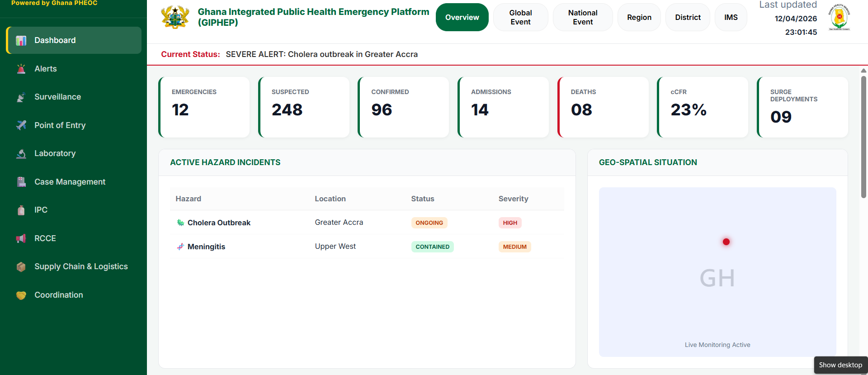Click the scrollbar up arrow

pyautogui.click(x=863, y=71)
